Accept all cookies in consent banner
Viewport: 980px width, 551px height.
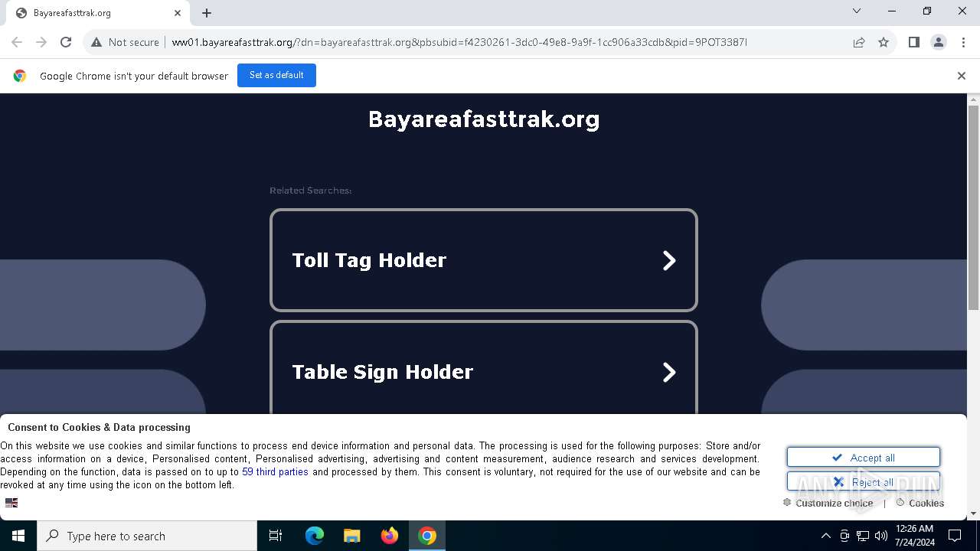863,458
